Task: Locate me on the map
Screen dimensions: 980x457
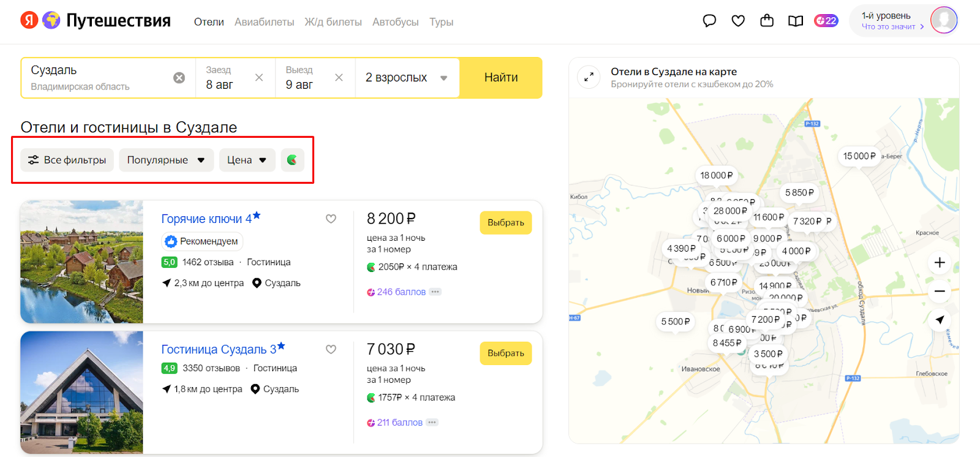Action: 940,319
